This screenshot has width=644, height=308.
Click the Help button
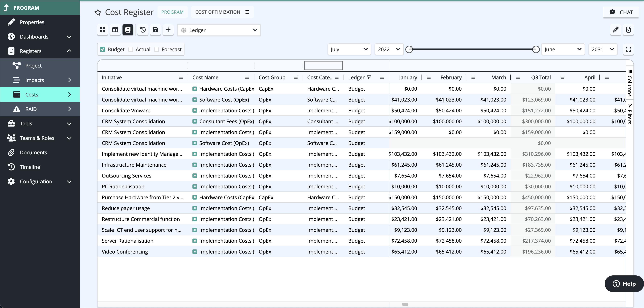pyautogui.click(x=624, y=284)
